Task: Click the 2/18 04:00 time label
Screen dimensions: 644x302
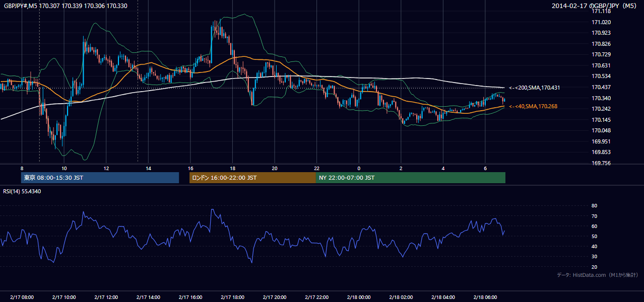Action: (443, 297)
